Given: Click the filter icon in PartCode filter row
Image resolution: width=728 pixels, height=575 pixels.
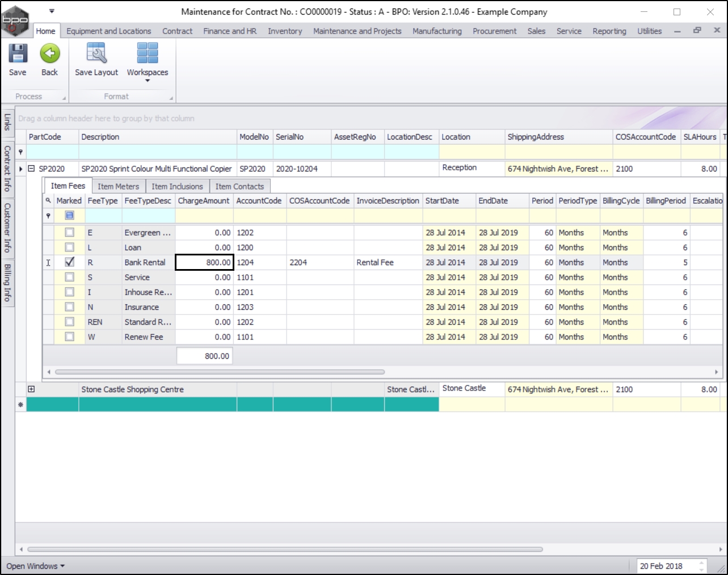Looking at the screenshot, I should 21,152.
